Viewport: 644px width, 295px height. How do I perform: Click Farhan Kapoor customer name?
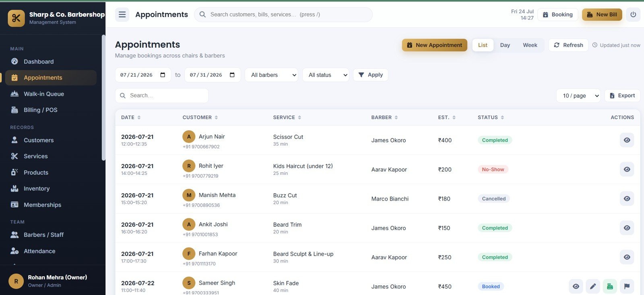pos(218,254)
